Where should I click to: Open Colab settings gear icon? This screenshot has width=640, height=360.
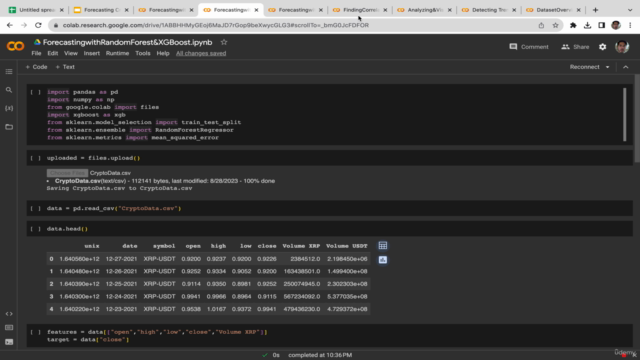pyautogui.click(x=602, y=47)
